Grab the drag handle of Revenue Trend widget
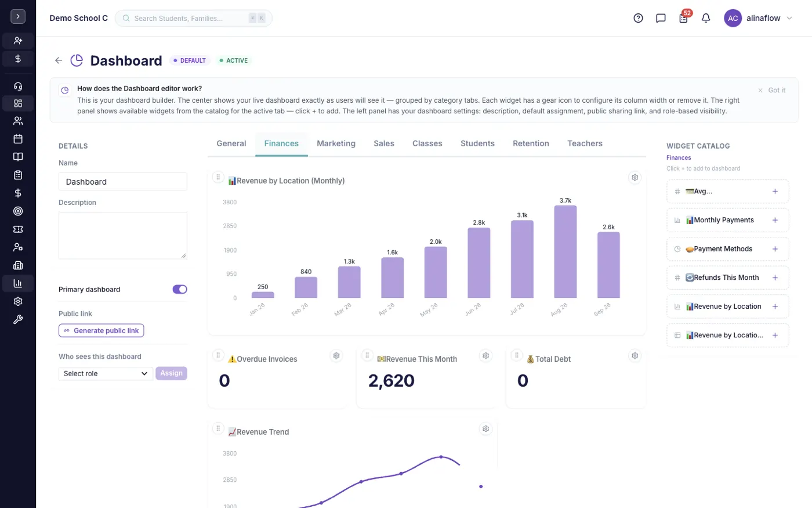Screen dimensions: 812x508 click(218, 428)
